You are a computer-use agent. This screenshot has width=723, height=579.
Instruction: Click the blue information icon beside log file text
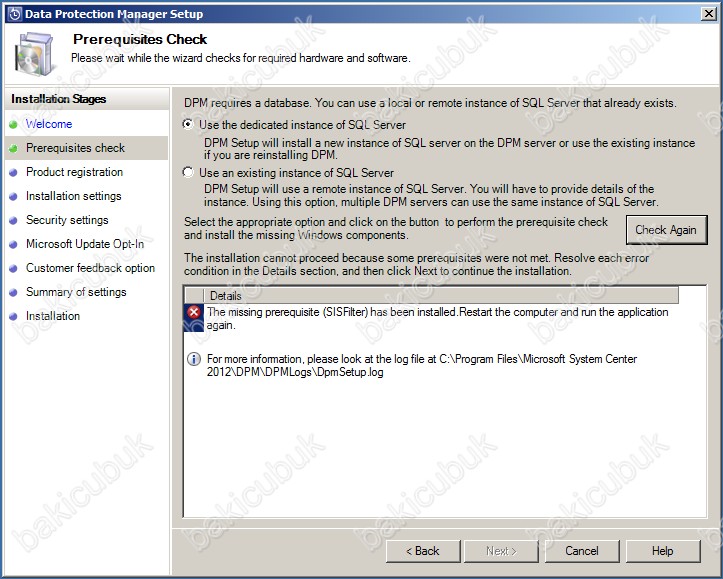pos(194,359)
